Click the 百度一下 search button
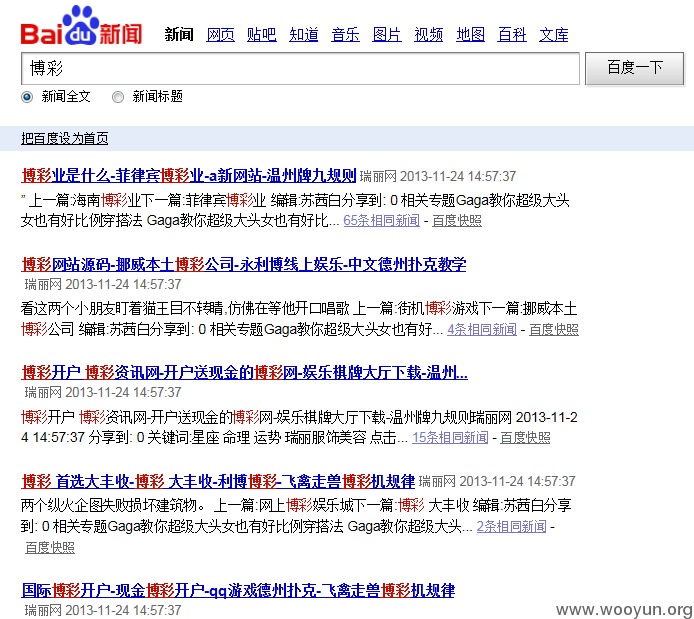This screenshot has width=694, height=619. pyautogui.click(x=635, y=68)
